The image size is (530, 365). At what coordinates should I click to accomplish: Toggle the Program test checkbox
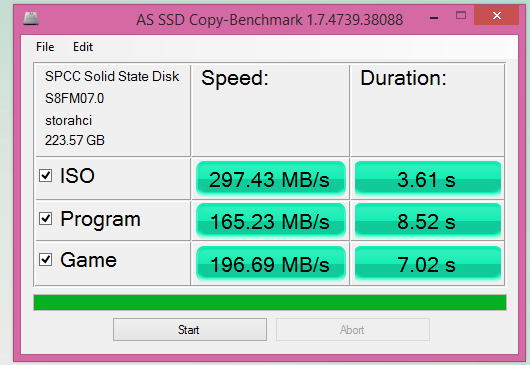[x=45, y=219]
